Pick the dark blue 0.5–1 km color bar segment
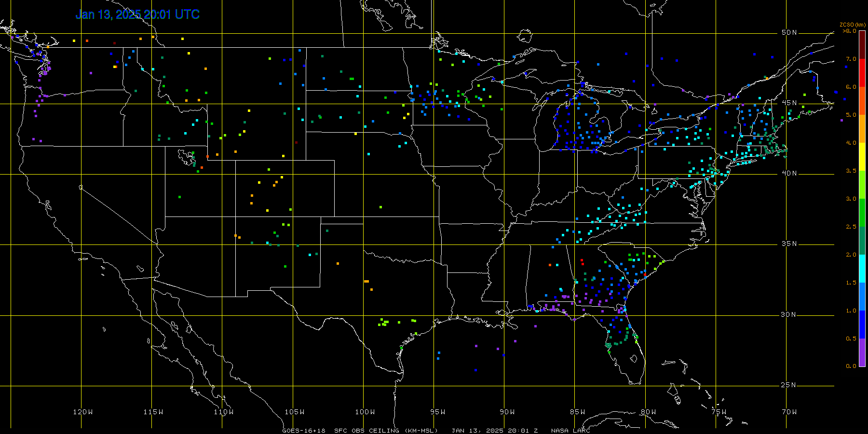The height and width of the screenshot is (434, 868). point(862,325)
